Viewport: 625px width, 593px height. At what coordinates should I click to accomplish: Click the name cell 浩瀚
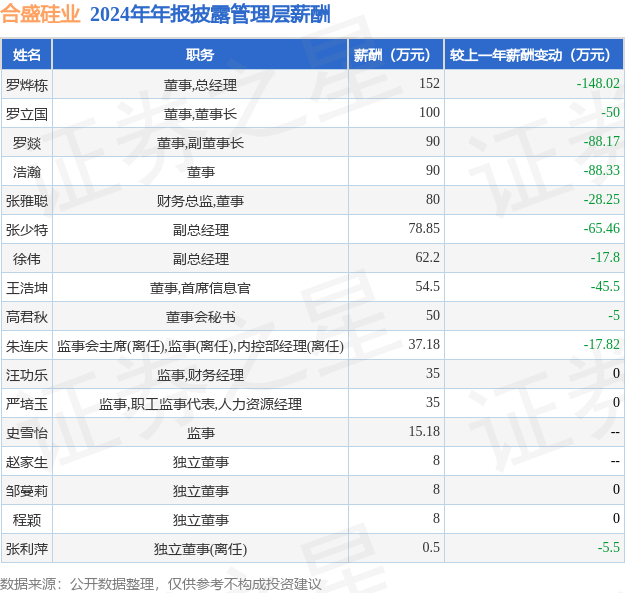pos(27,172)
